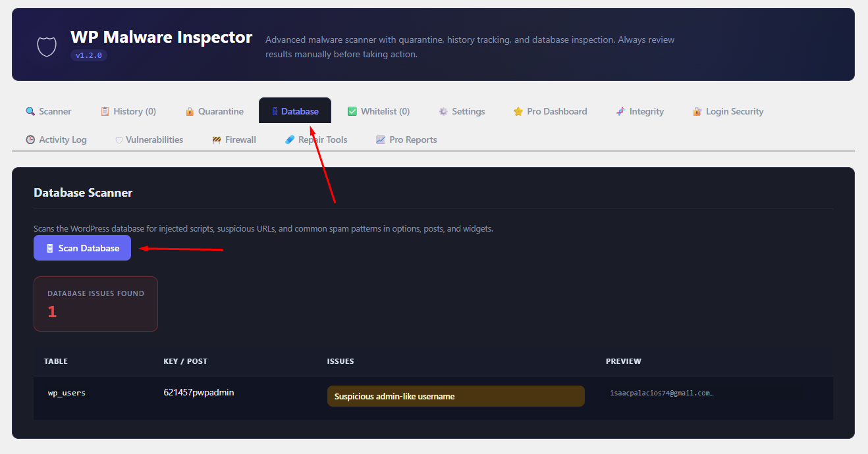Select the active Database tab
Screen dimensions: 868x454
[x=295, y=111]
